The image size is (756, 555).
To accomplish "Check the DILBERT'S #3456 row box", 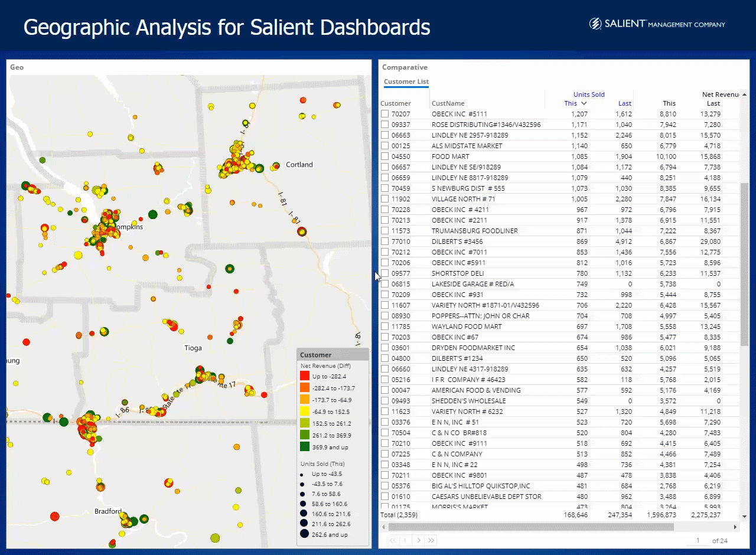I will coord(385,241).
